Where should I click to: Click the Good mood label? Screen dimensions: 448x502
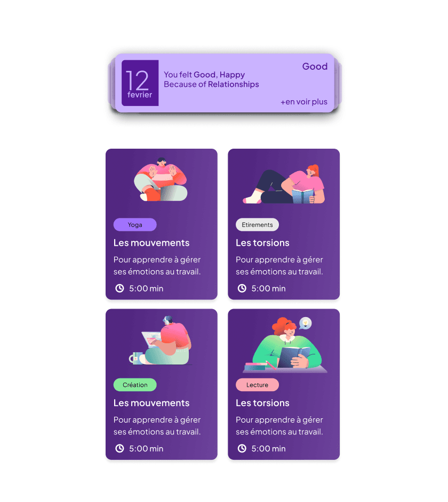(x=315, y=66)
